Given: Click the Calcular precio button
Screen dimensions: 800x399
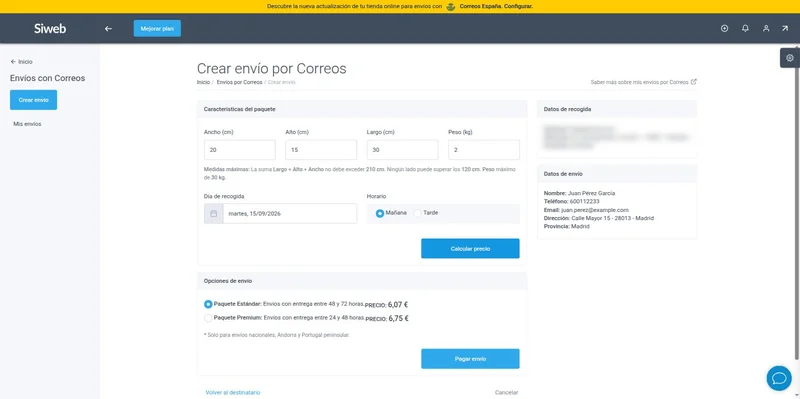Looking at the screenshot, I should [x=470, y=248].
